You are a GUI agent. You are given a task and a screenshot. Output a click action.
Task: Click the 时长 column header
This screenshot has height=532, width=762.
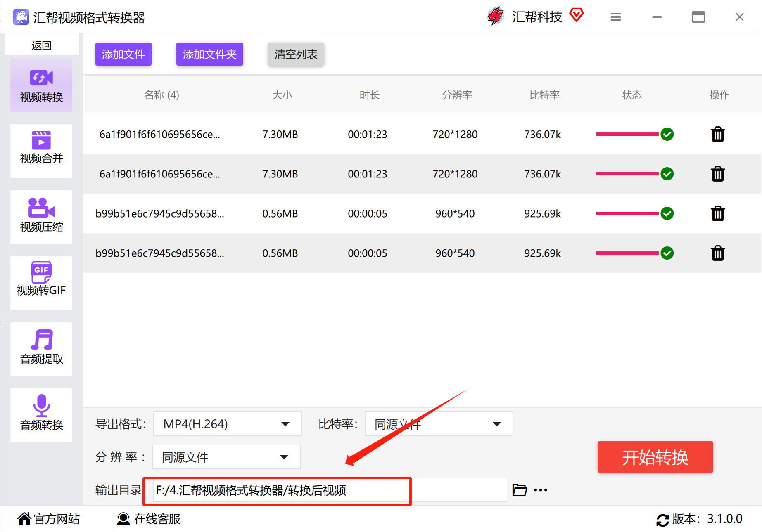[370, 95]
